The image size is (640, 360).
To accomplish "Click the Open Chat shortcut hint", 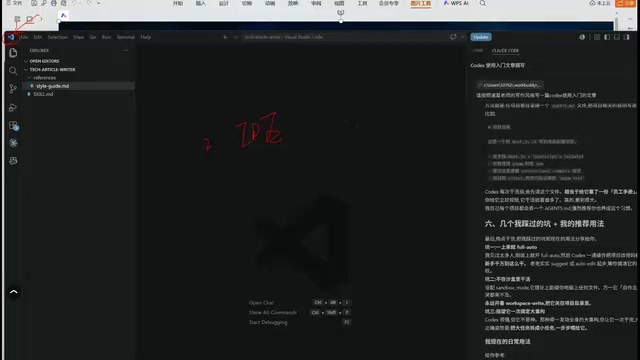I will (x=261, y=303).
